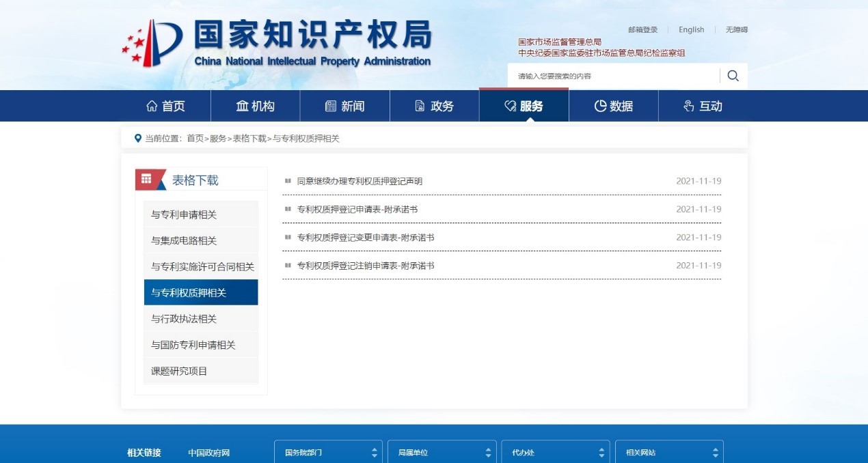
Task: Expand the 代办处 dropdown
Action: (x=556, y=452)
